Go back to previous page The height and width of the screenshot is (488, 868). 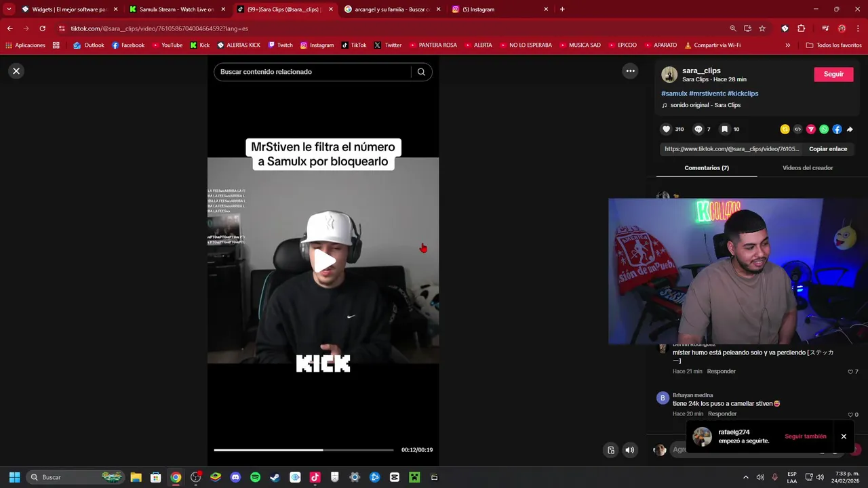(9, 28)
